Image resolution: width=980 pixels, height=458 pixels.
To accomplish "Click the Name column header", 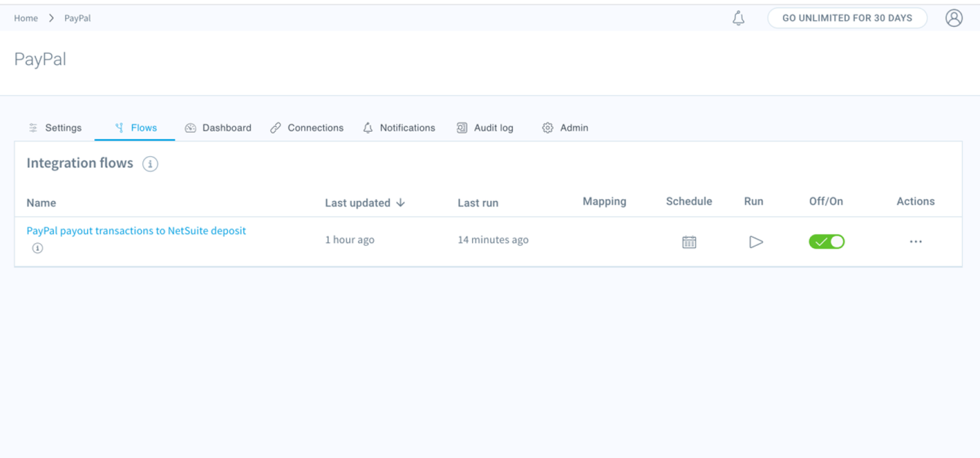I will tap(41, 203).
